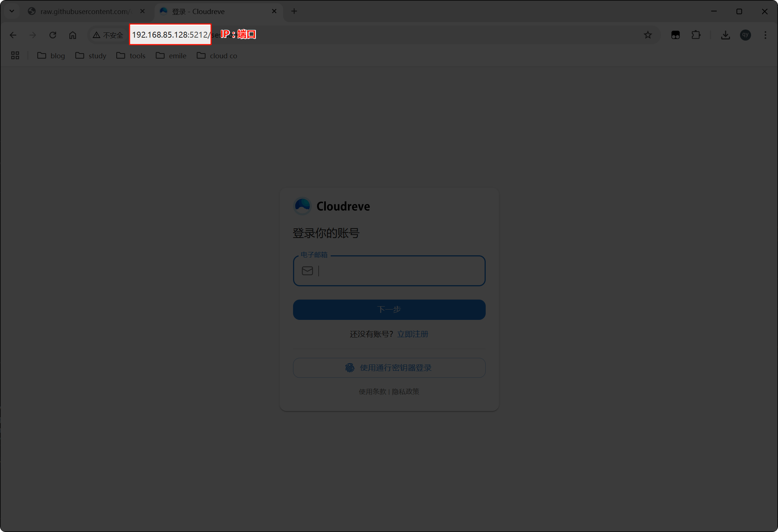Open the cloud co bookmark folder
The image size is (778, 532).
click(217, 56)
